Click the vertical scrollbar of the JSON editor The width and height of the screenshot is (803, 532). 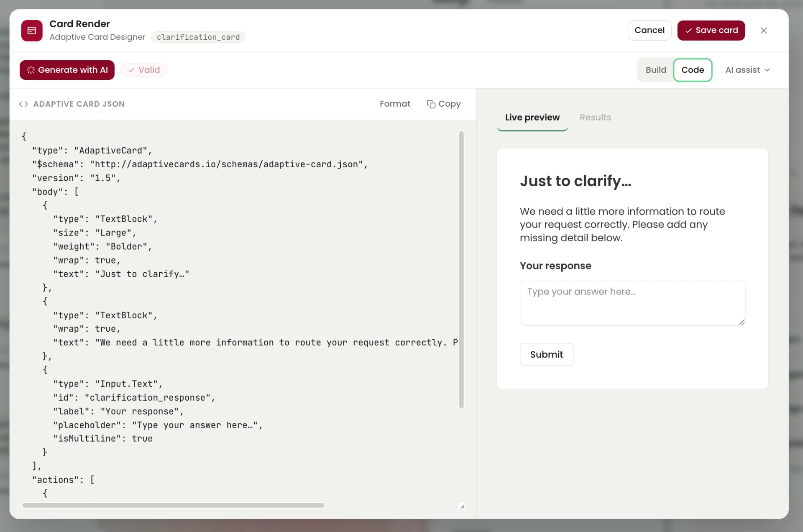click(461, 270)
